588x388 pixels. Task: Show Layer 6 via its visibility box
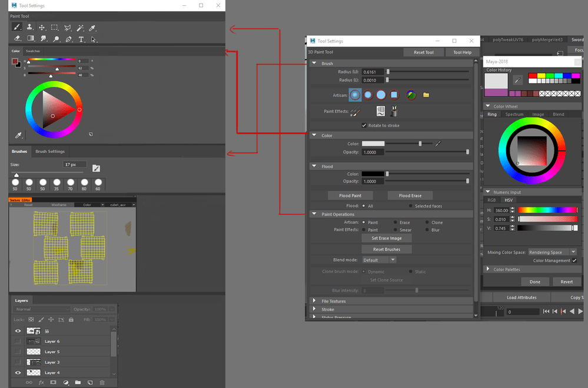coord(18,341)
